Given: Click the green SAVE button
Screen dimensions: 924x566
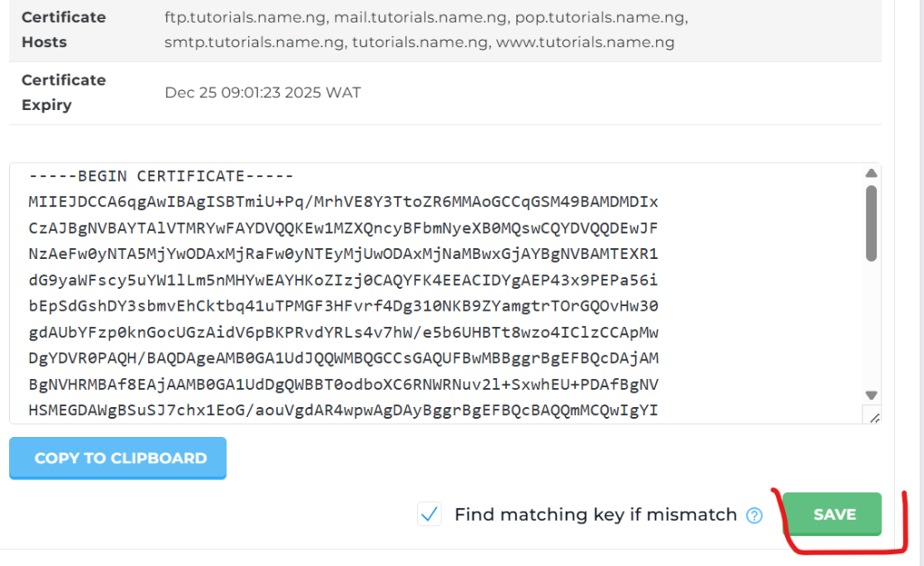Looking at the screenshot, I should coord(831,514).
